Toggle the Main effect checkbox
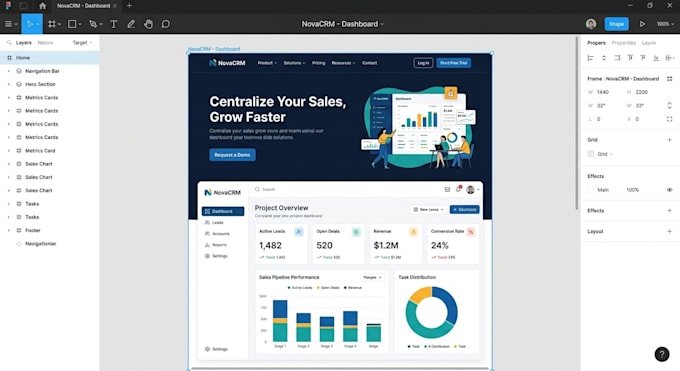 [591, 190]
